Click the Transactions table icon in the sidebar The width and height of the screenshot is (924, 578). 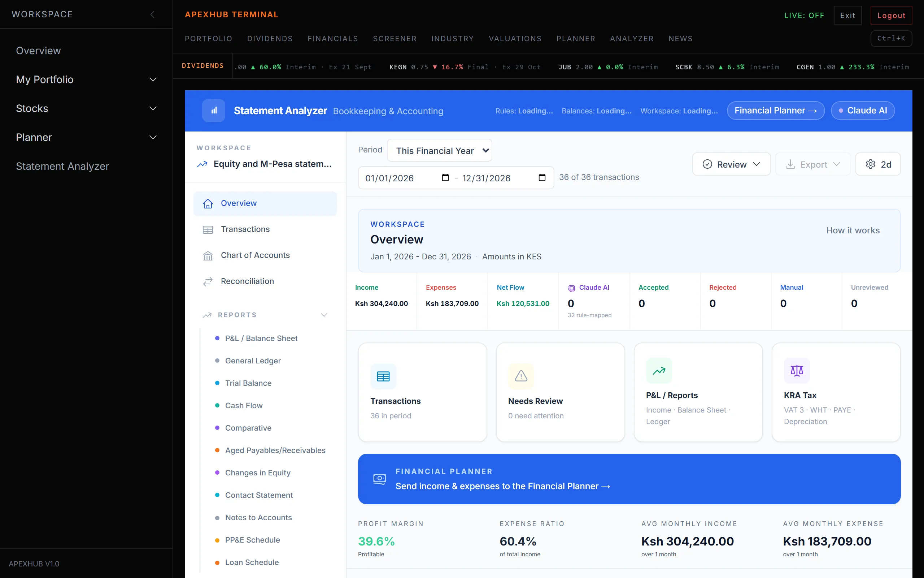[x=208, y=229]
